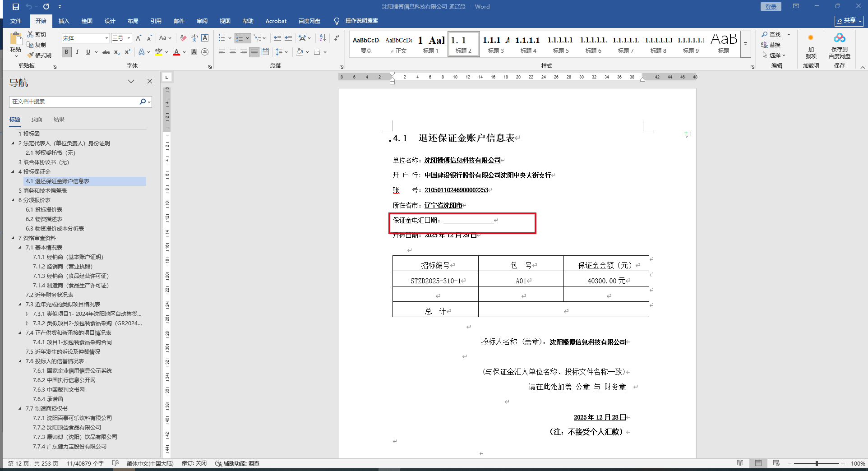Increase font size with the larger A icon

pyautogui.click(x=139, y=38)
